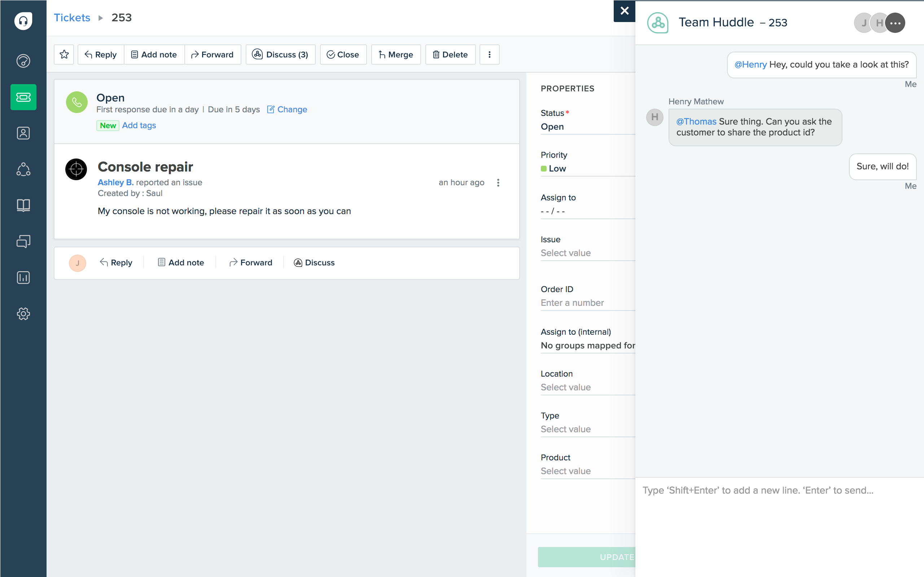Open the toolbar more actions kebab menu
The image size is (924, 577).
tap(489, 55)
